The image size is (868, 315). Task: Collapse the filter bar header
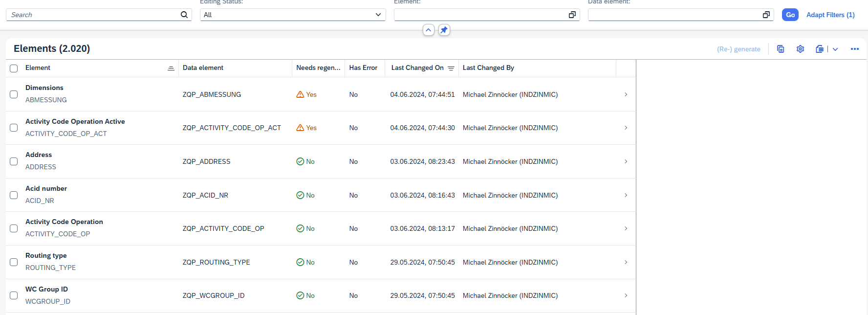[x=428, y=30]
